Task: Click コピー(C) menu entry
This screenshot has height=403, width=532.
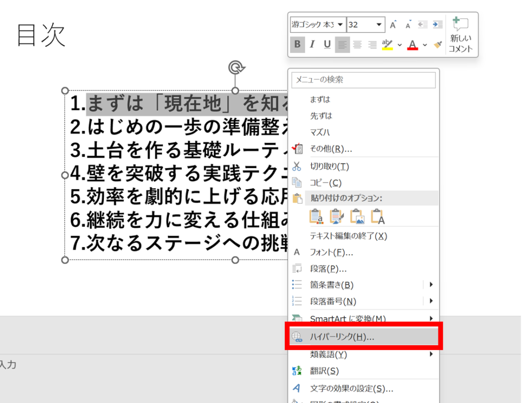Action: point(326,183)
